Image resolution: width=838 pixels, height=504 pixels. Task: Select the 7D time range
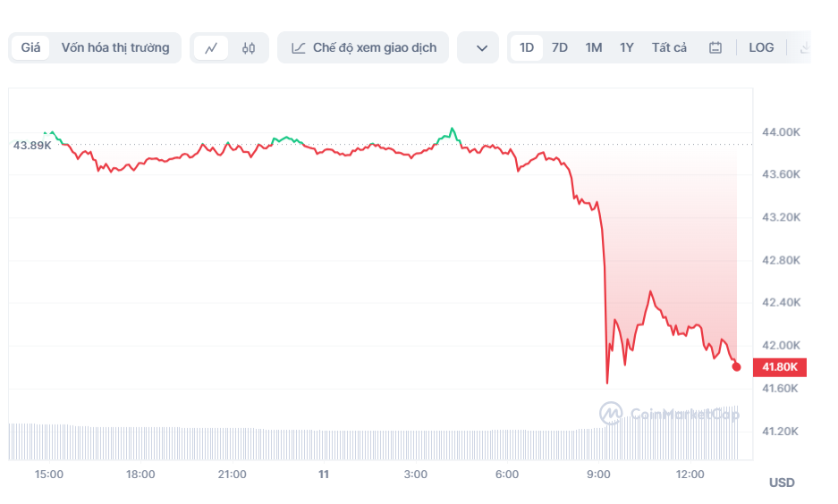[x=560, y=48]
